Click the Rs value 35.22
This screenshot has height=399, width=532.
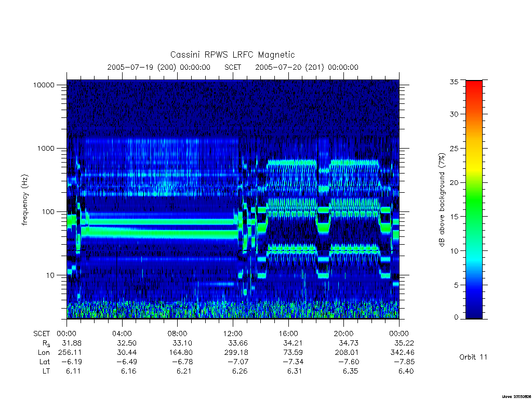[404, 343]
